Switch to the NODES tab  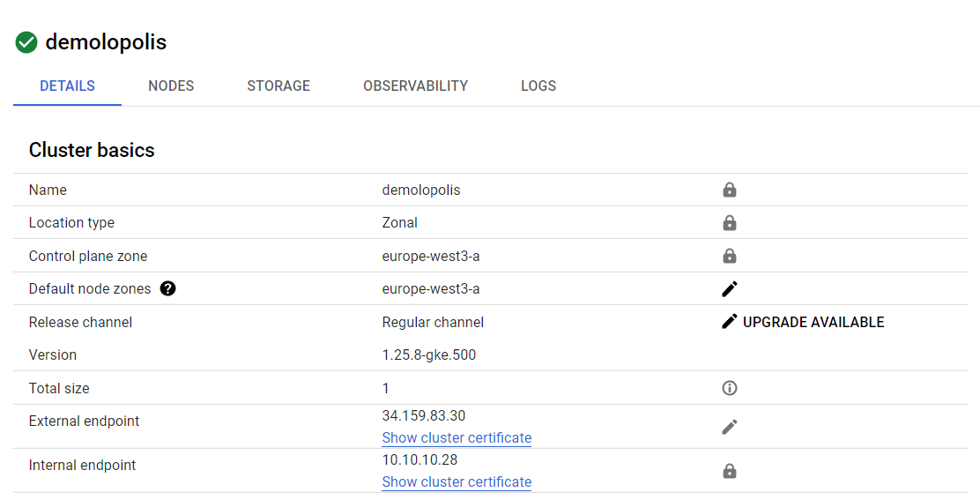point(171,86)
